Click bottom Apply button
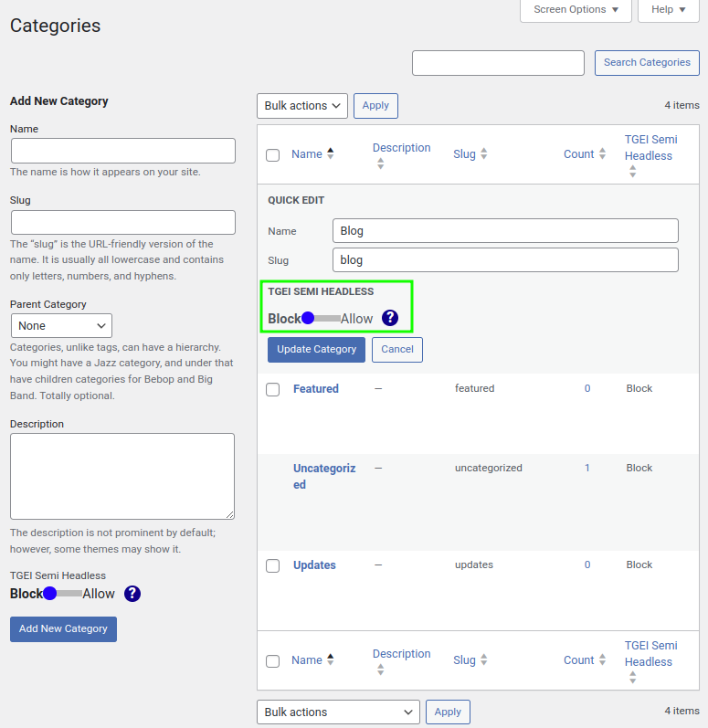 [x=448, y=712]
